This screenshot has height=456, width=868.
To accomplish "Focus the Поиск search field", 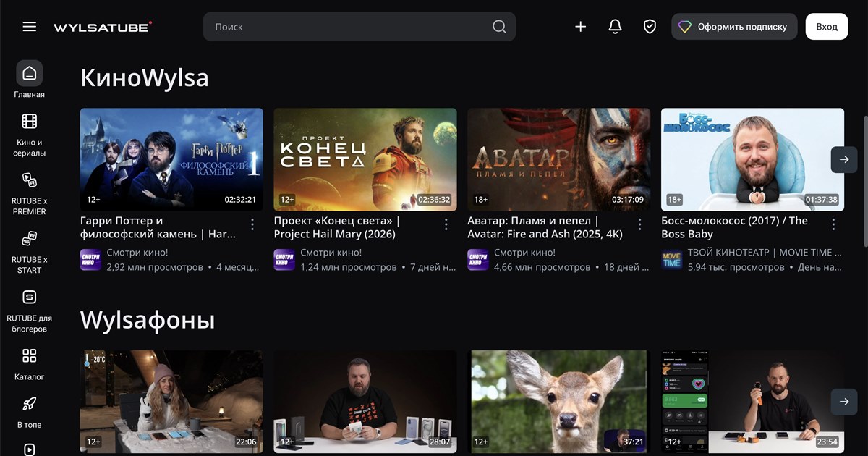I will coord(347,27).
